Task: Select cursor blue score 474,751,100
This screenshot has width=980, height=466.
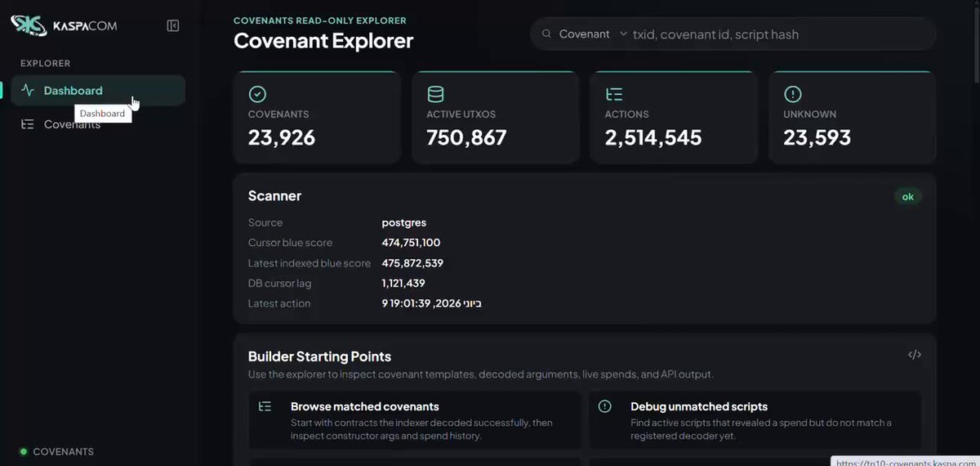Action: pos(412,243)
